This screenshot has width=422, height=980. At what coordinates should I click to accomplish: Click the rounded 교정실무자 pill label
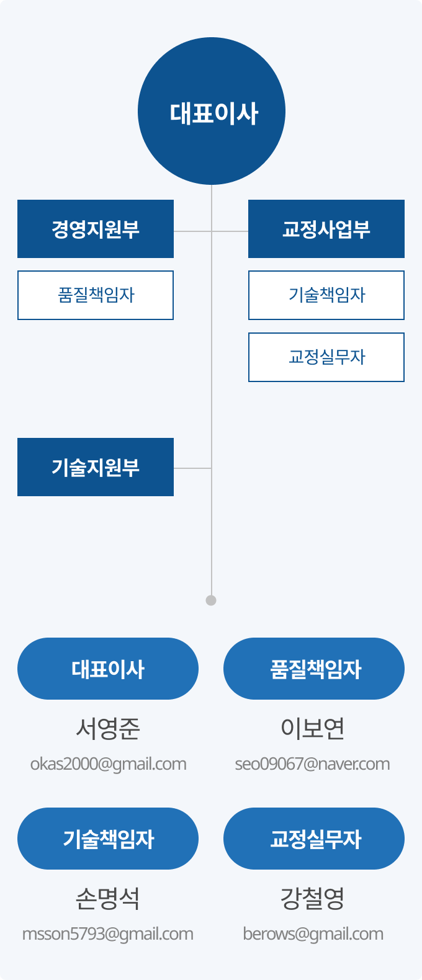click(x=314, y=839)
